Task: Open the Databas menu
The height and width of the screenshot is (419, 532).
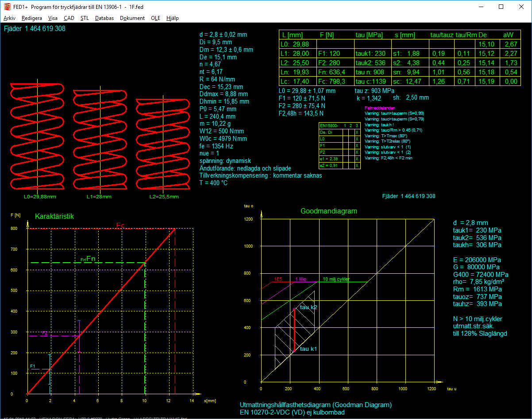Action: click(x=104, y=18)
